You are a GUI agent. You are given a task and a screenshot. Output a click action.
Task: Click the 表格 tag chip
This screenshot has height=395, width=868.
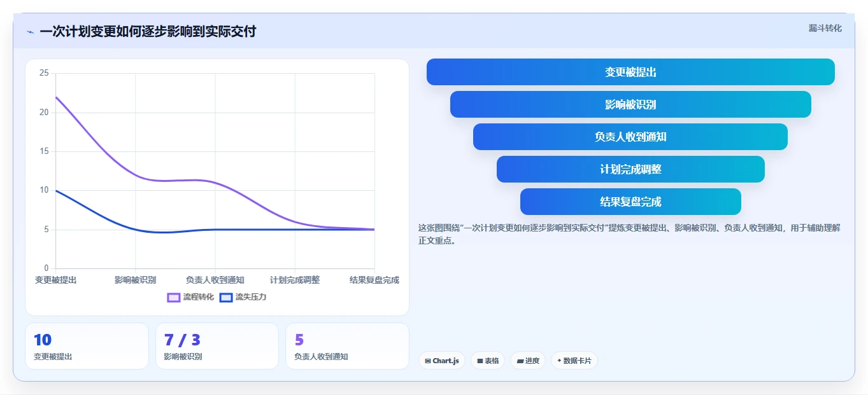coord(488,361)
